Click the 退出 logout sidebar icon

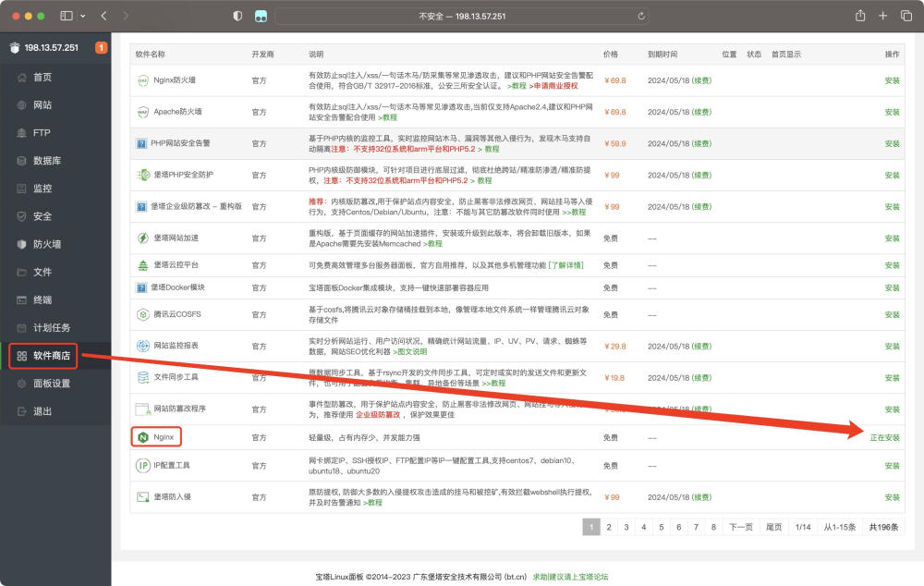click(x=22, y=411)
